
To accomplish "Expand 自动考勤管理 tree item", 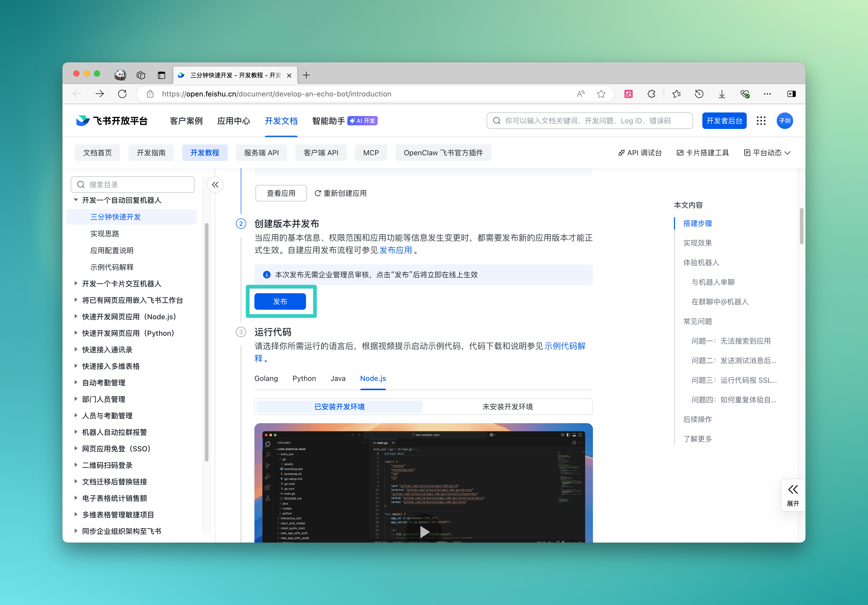I will click(76, 382).
